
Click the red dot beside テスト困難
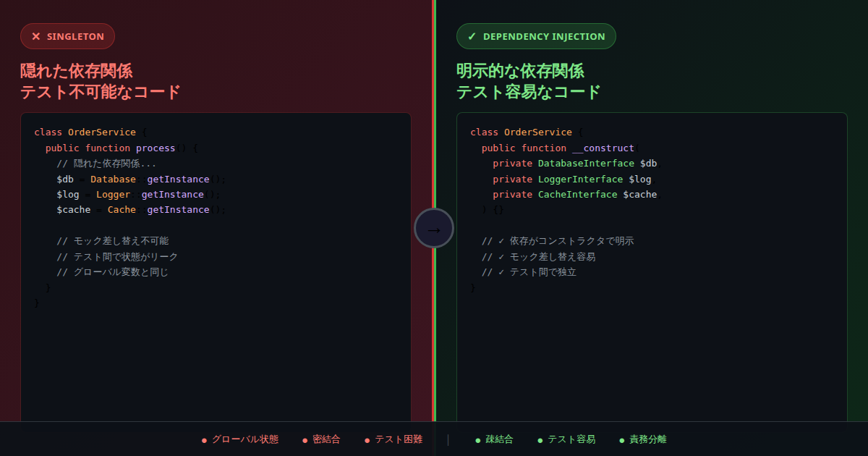[x=367, y=440]
